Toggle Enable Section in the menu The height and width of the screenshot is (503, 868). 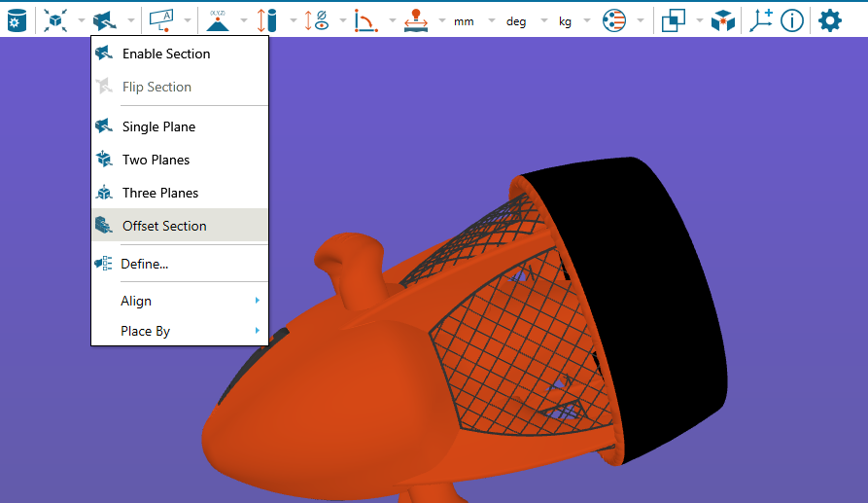(165, 54)
